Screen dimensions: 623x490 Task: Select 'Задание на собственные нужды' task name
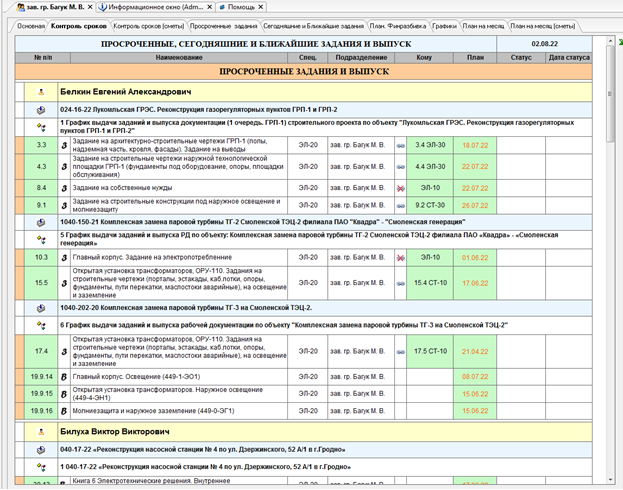[122, 188]
